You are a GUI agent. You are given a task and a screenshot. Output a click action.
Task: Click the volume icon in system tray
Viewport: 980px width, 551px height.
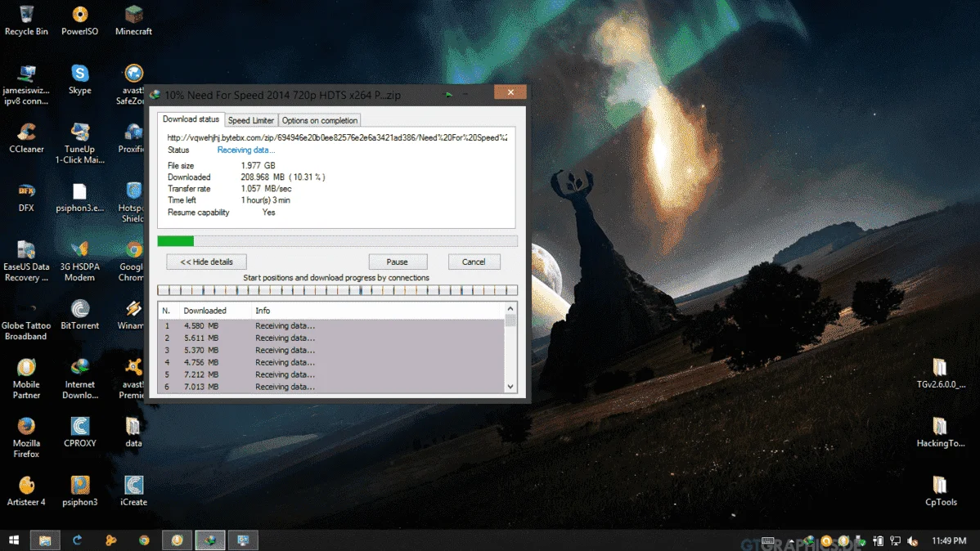click(913, 541)
